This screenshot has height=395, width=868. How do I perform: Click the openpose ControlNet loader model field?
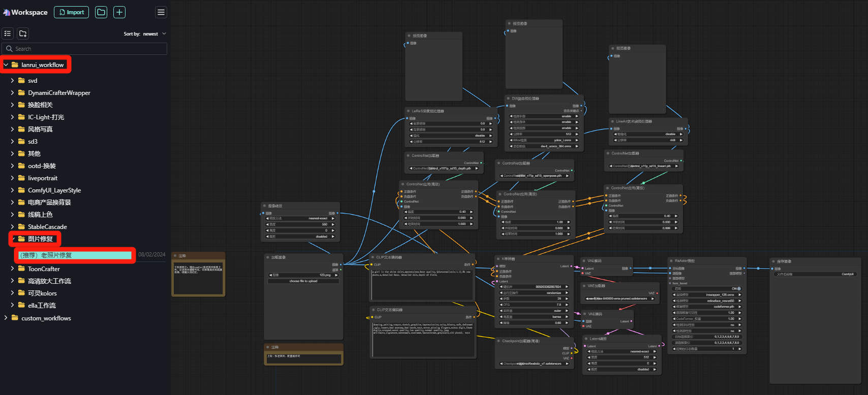click(x=535, y=176)
